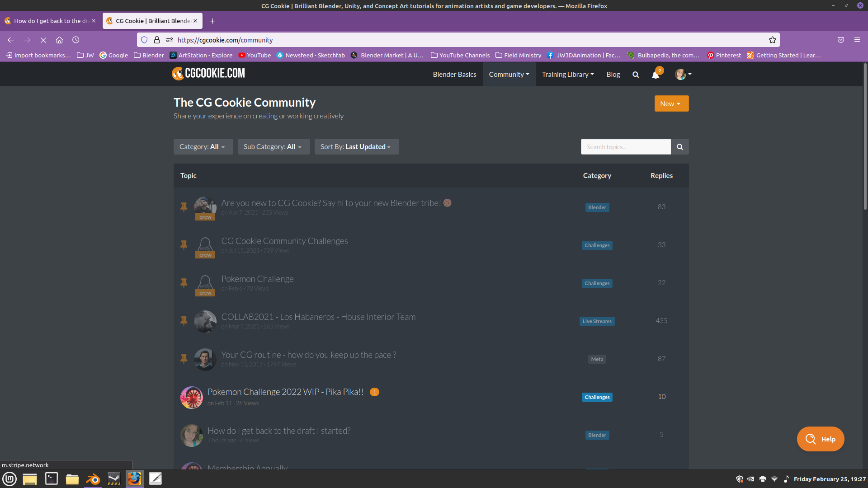This screenshot has width=868, height=488.
Task: Launch Blender from the taskbar
Action: [93, 479]
